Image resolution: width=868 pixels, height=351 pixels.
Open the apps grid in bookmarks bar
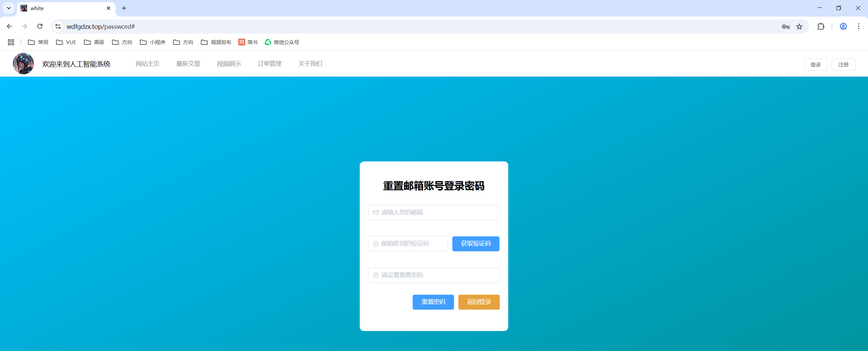(x=11, y=42)
